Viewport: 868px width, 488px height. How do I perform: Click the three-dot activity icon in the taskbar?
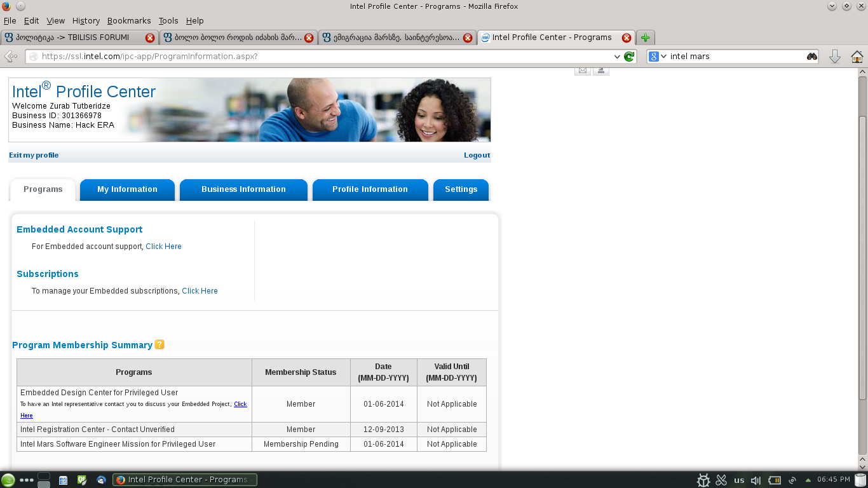[x=27, y=480]
